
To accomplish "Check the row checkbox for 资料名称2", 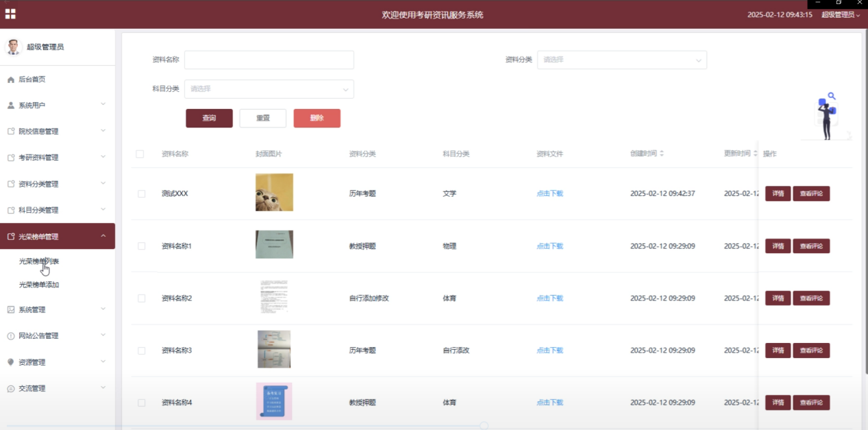I will pos(142,298).
